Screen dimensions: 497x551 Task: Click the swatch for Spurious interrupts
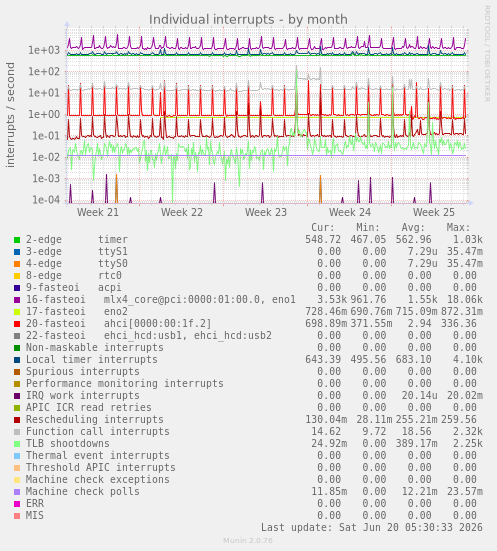coord(17,372)
